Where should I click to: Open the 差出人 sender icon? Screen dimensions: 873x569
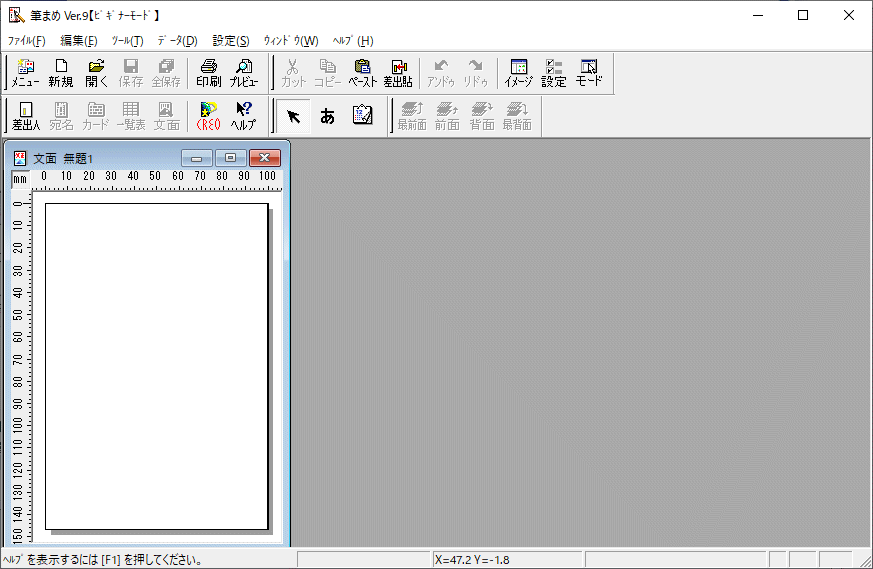pos(26,116)
